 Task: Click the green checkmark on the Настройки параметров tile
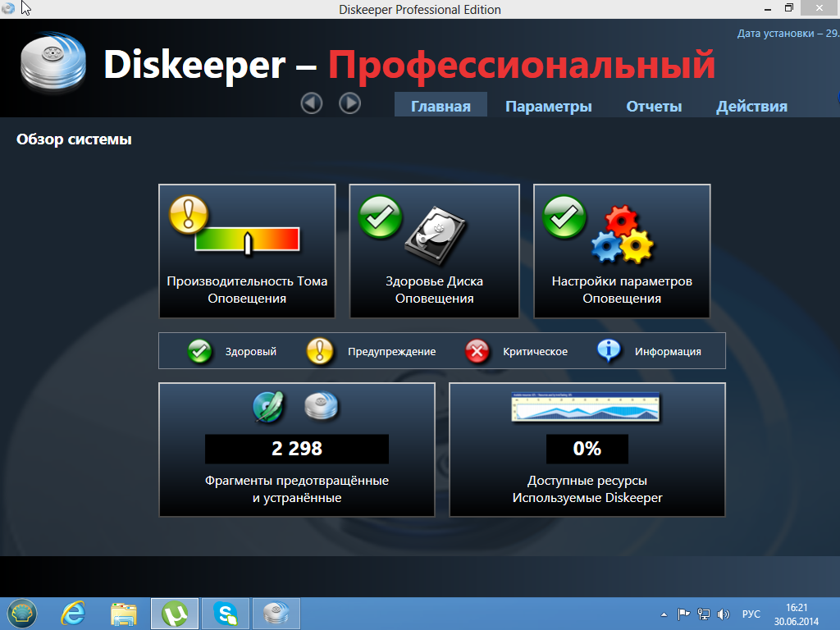coord(564,217)
